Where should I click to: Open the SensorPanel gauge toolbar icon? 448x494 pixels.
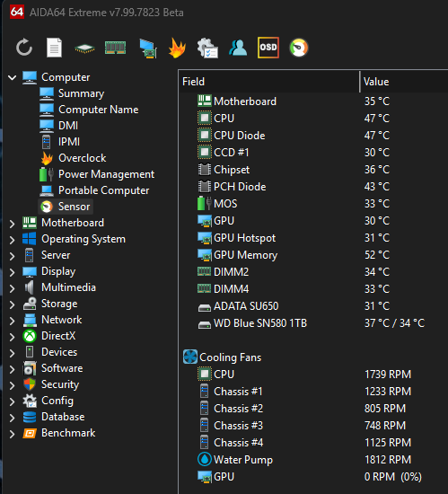click(298, 48)
